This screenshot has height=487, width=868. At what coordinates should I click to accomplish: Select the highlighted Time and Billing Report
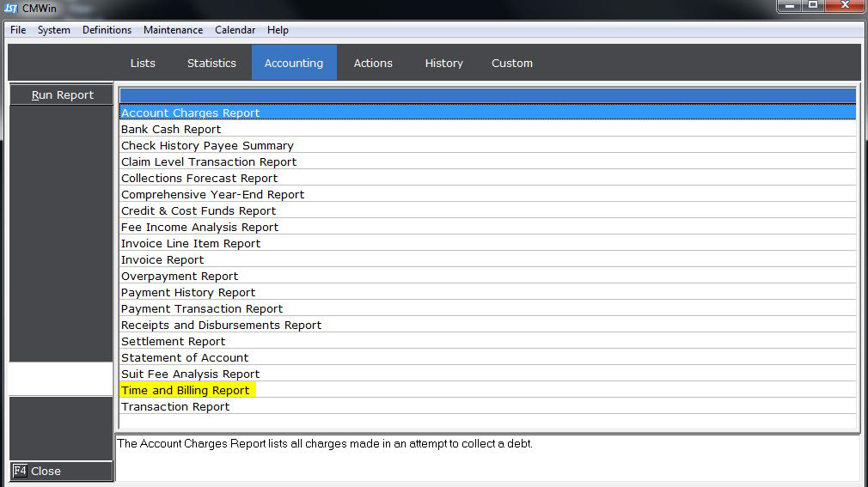click(x=186, y=391)
